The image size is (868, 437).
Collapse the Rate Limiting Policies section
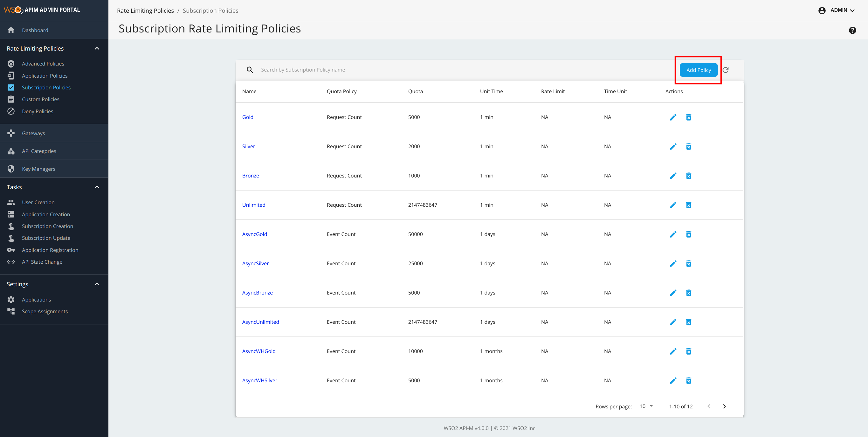97,48
